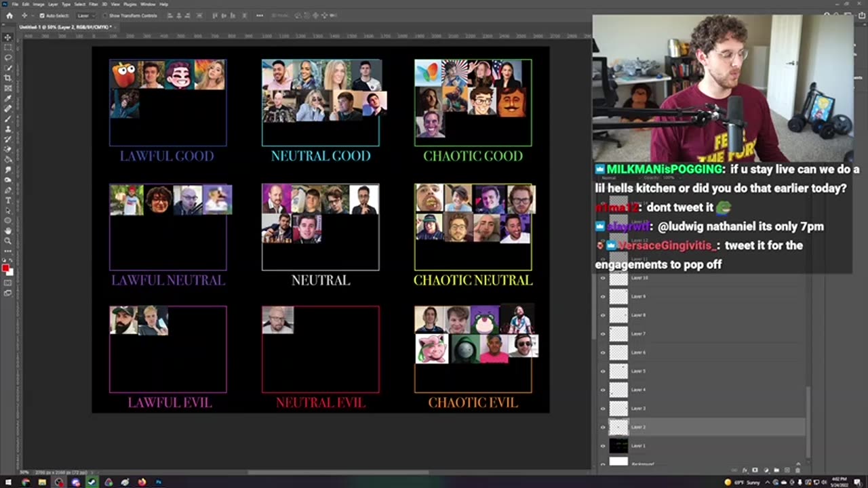Image resolution: width=868 pixels, height=488 pixels.
Task: Open the taskbar clock showing 4:02 PM
Action: pyautogui.click(x=840, y=483)
